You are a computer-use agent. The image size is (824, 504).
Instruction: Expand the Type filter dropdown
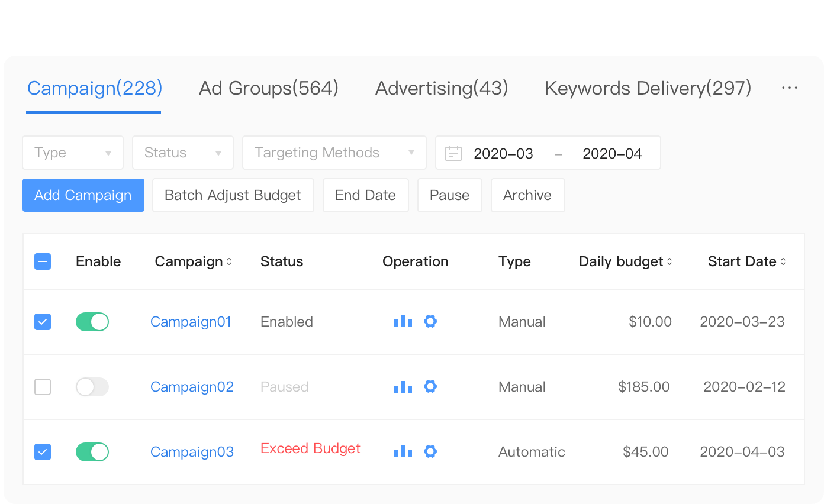73,153
